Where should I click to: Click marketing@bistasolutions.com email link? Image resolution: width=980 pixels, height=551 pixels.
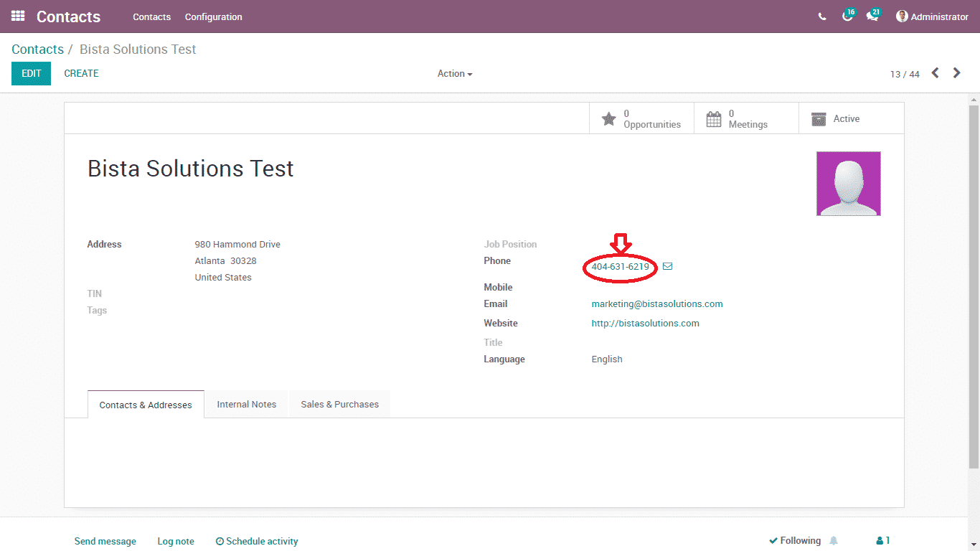pyautogui.click(x=657, y=304)
